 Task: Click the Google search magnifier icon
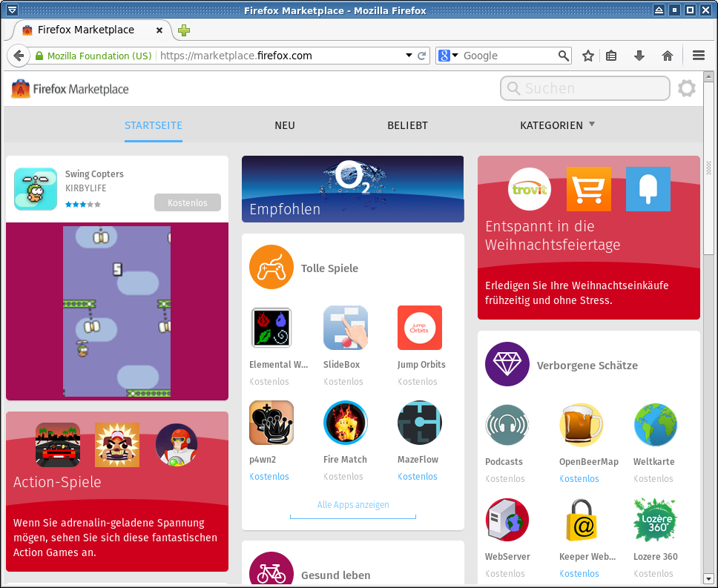click(x=564, y=56)
